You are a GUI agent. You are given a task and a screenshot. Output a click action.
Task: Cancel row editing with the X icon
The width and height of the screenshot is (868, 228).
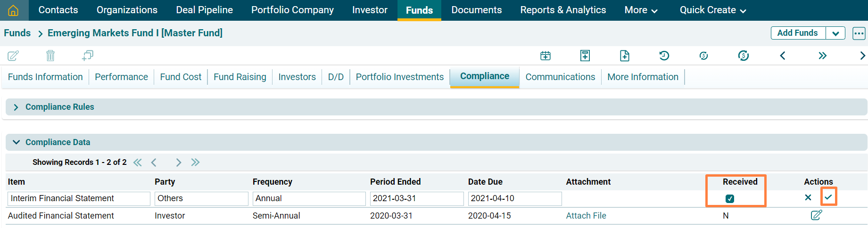pyautogui.click(x=808, y=197)
